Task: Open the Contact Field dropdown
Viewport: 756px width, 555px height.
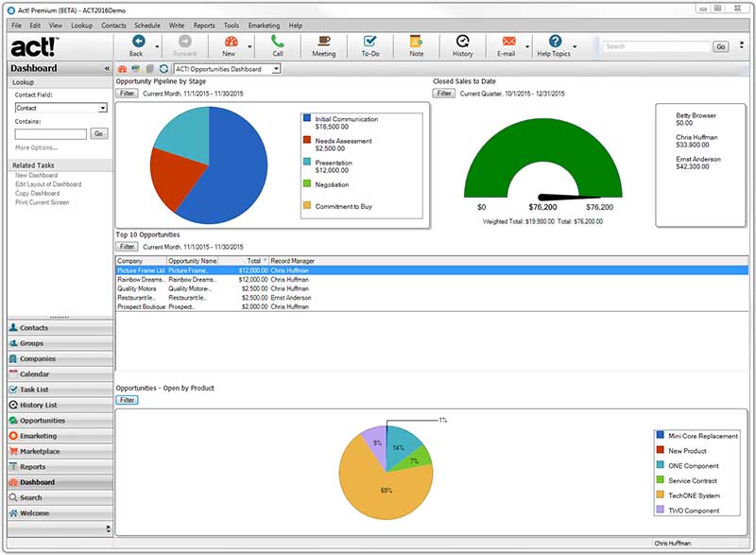Action: (x=103, y=108)
